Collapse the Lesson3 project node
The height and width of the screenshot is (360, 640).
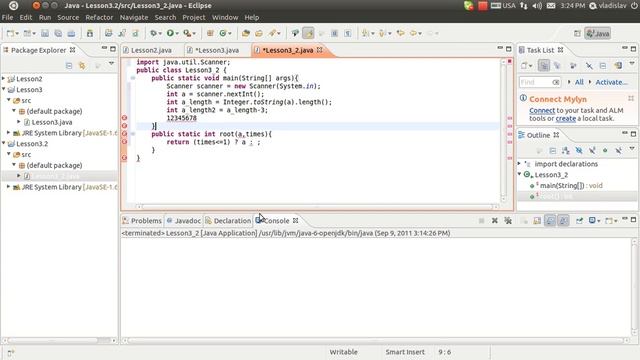click(4, 89)
